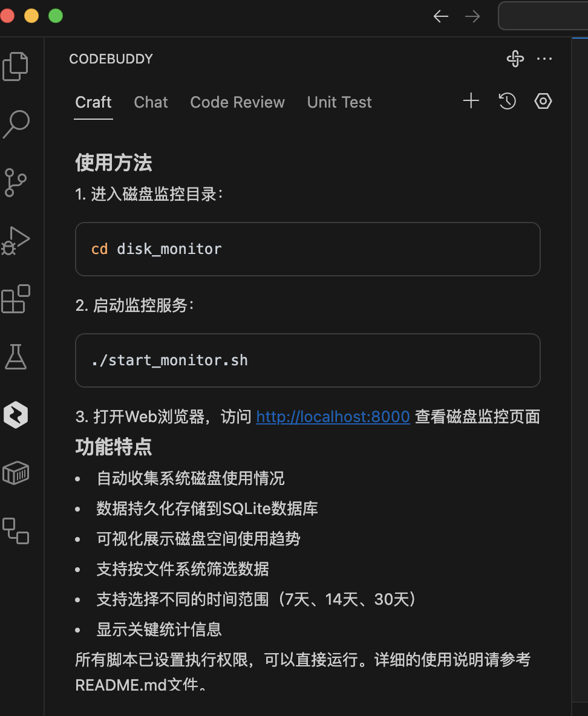Switch to the Chat tab
The width and height of the screenshot is (588, 716).
click(151, 102)
